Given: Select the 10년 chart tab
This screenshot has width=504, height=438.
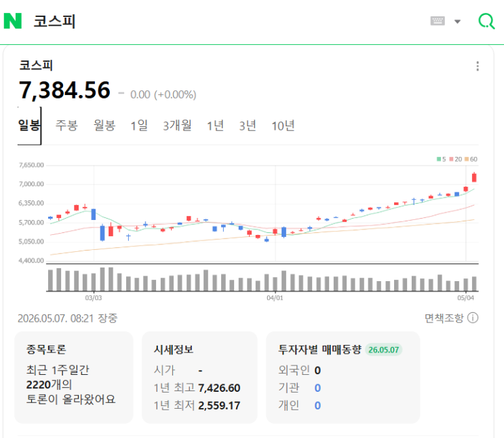Looking at the screenshot, I should [283, 126].
